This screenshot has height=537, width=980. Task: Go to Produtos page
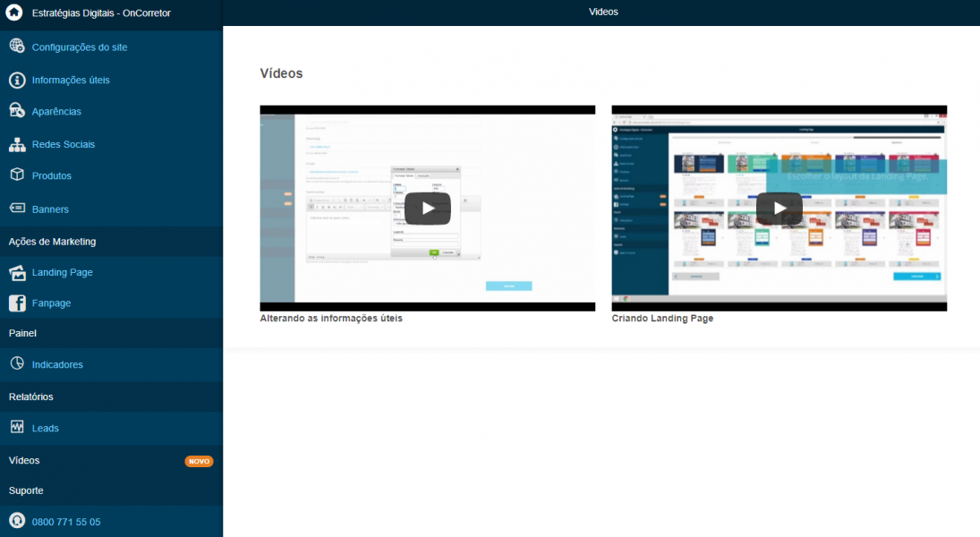click(51, 175)
